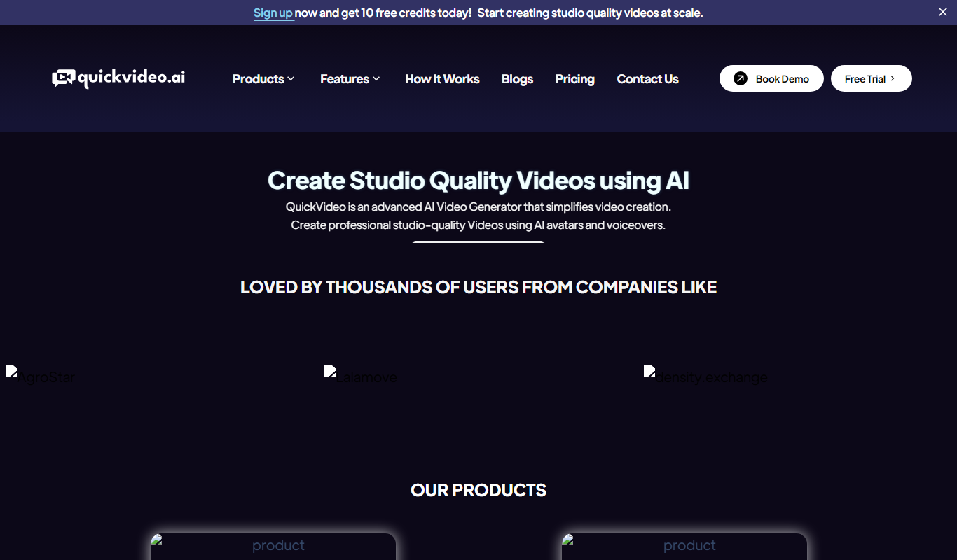The height and width of the screenshot is (560, 957).
Task: Expand the Features menu
Action: [x=350, y=79]
